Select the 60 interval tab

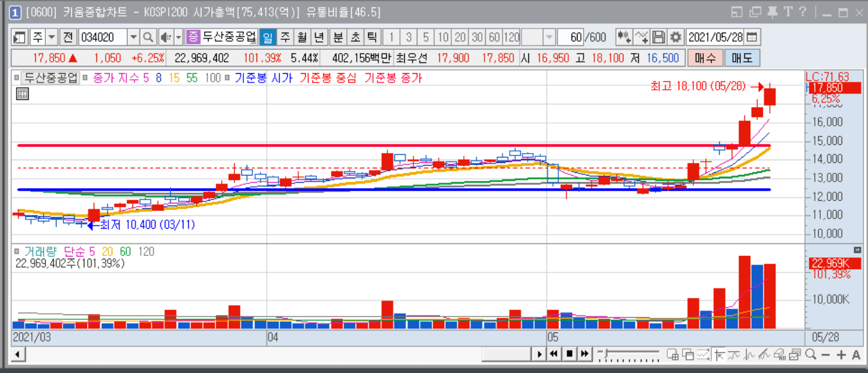pos(494,37)
